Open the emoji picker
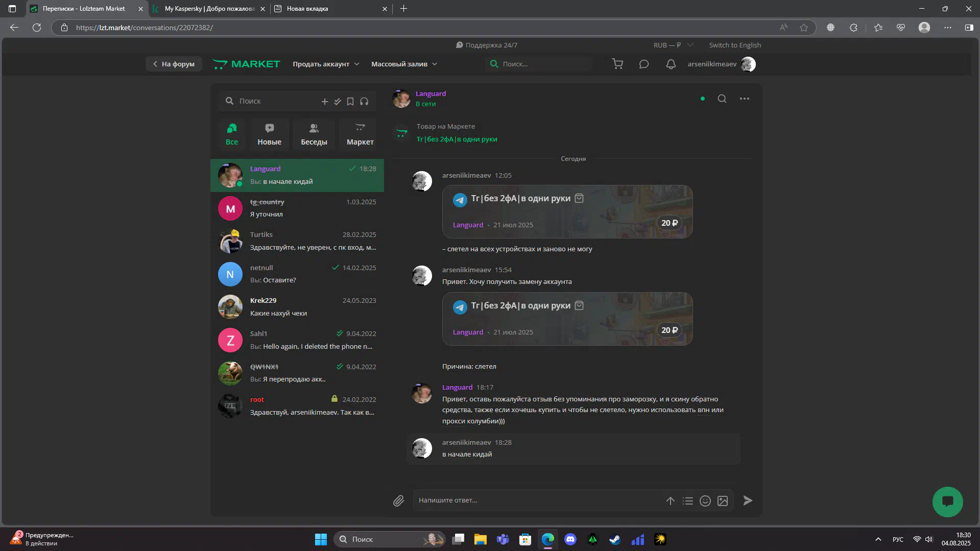 tap(705, 501)
